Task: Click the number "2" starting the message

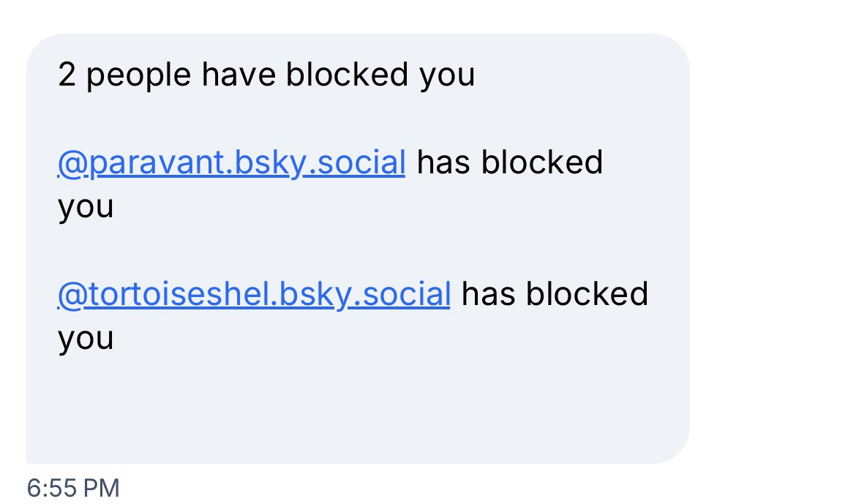Action: click(x=67, y=75)
